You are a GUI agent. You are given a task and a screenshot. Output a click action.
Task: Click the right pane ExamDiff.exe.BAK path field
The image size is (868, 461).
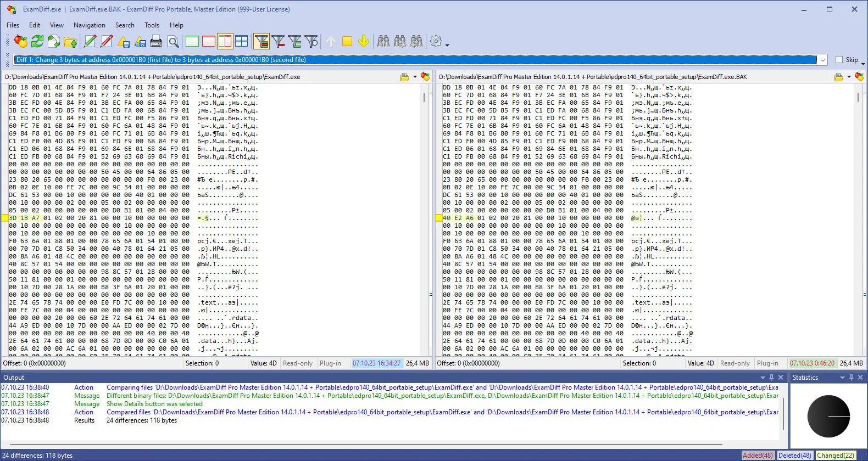[x=635, y=77]
